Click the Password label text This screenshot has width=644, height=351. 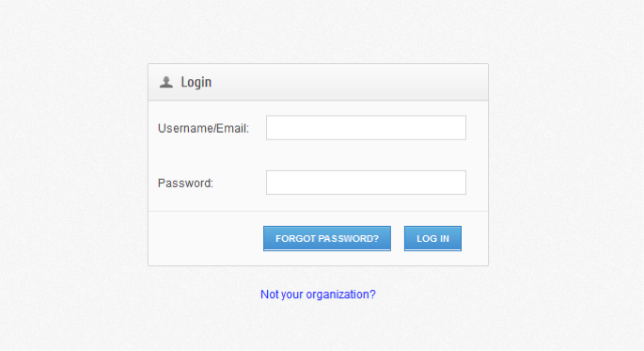pyautogui.click(x=185, y=183)
